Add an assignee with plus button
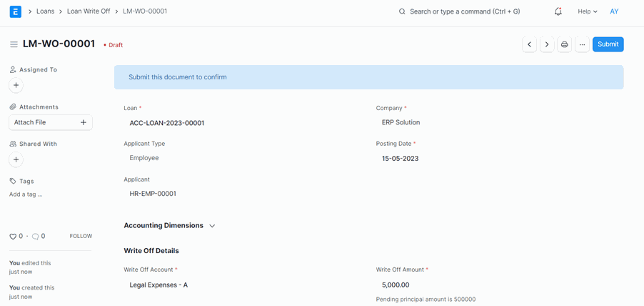The image size is (644, 306). (x=16, y=86)
